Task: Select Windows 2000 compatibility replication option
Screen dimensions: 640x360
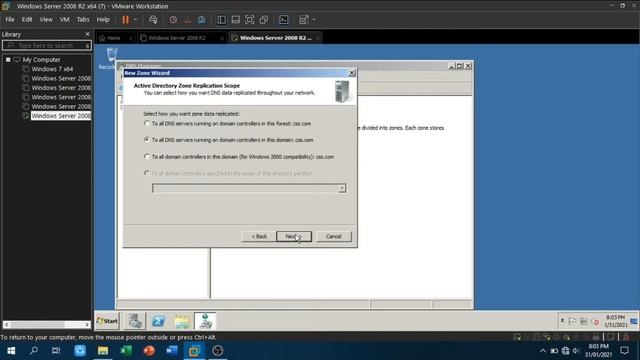Action: [x=147, y=156]
